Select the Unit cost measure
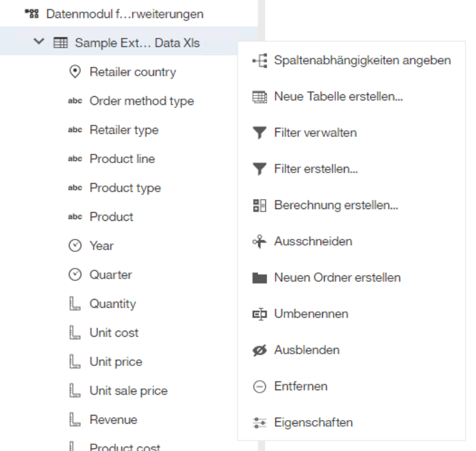This screenshot has width=476, height=451. (114, 333)
